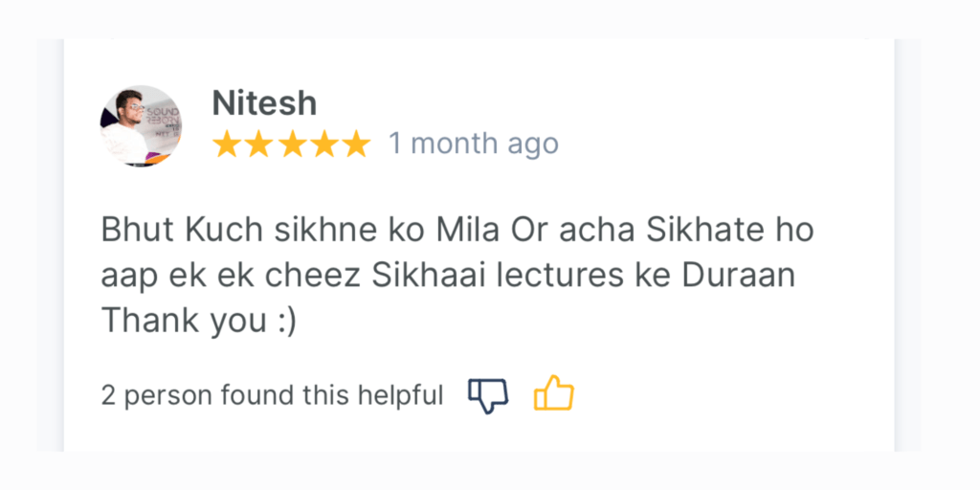Click the "Thank you :)" line
Image resolution: width=980 pixels, height=490 pixels.
199,322
